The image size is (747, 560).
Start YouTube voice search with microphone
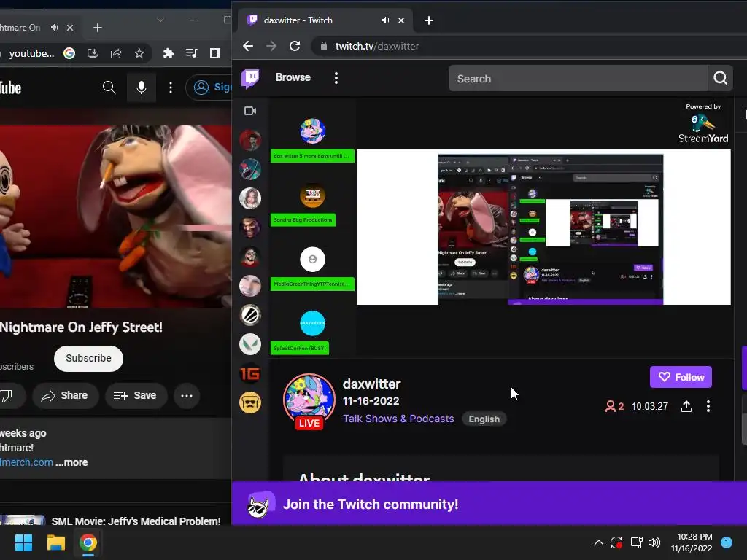pos(142,87)
